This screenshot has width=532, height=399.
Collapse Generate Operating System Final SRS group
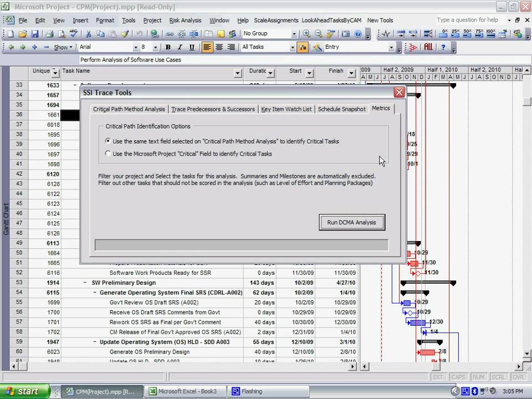(x=95, y=292)
